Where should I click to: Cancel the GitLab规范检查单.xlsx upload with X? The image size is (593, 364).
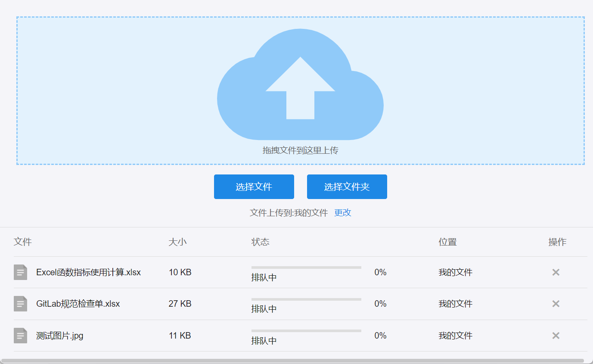coord(556,304)
